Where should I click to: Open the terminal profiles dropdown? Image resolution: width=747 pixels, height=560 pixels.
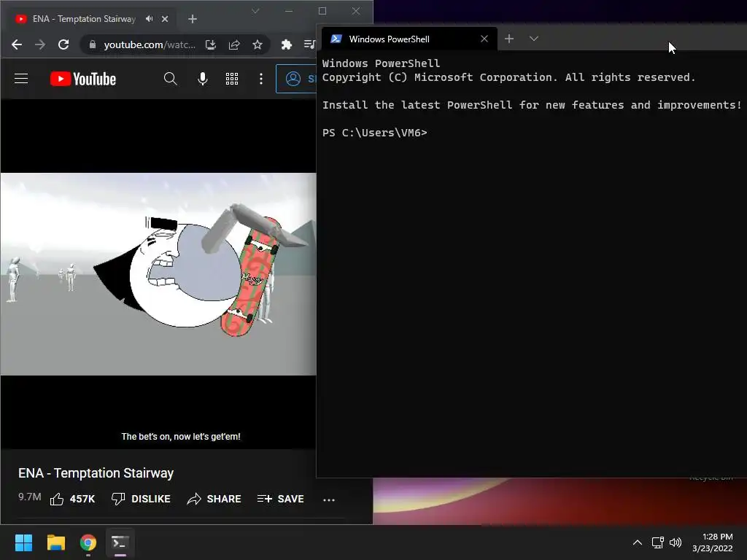click(x=533, y=39)
